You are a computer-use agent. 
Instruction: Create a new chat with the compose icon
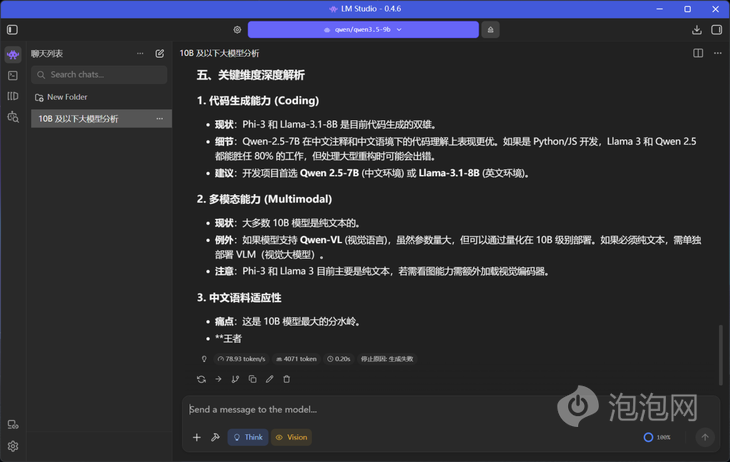tap(160, 53)
